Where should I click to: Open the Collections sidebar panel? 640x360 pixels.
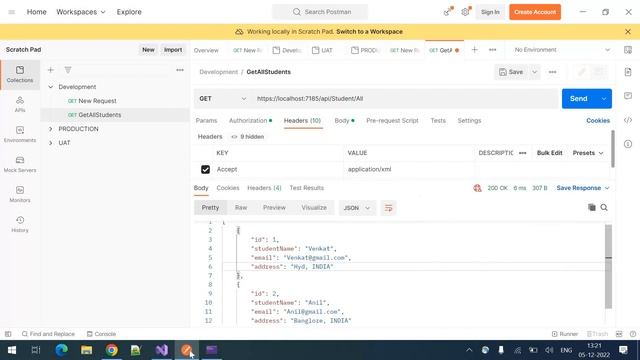coord(20,74)
